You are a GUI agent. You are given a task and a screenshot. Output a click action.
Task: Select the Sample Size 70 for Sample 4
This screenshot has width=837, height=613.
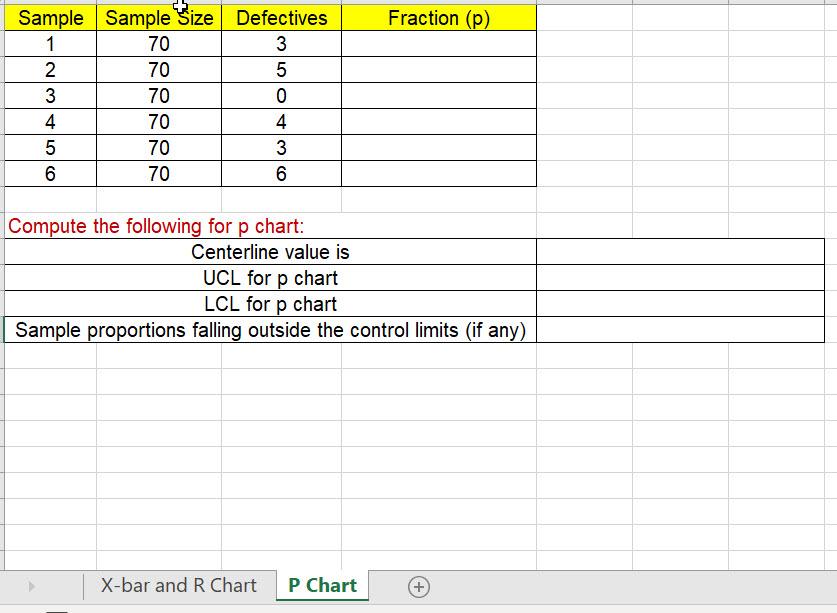pyautogui.click(x=157, y=121)
